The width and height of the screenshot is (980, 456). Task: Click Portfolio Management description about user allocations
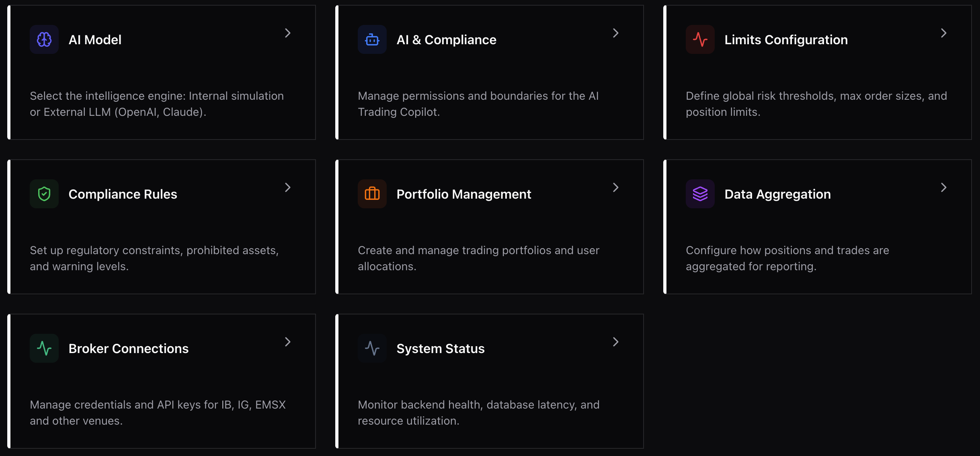click(x=478, y=258)
